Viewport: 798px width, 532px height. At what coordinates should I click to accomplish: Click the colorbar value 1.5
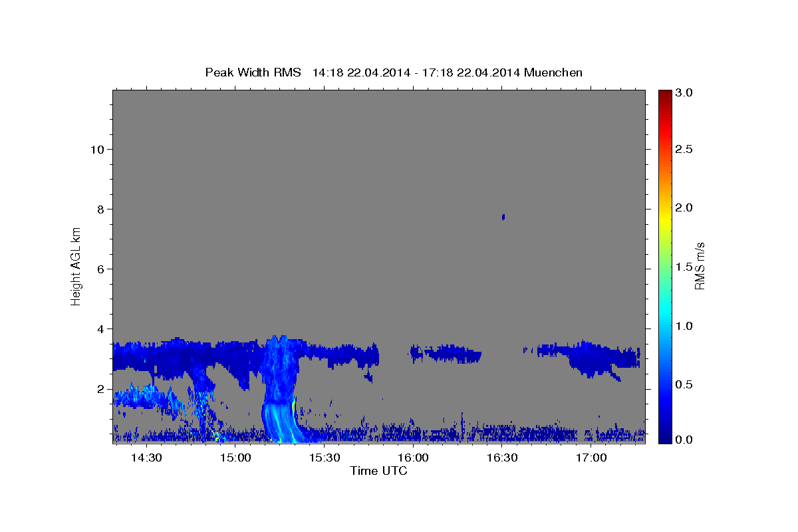(684, 267)
